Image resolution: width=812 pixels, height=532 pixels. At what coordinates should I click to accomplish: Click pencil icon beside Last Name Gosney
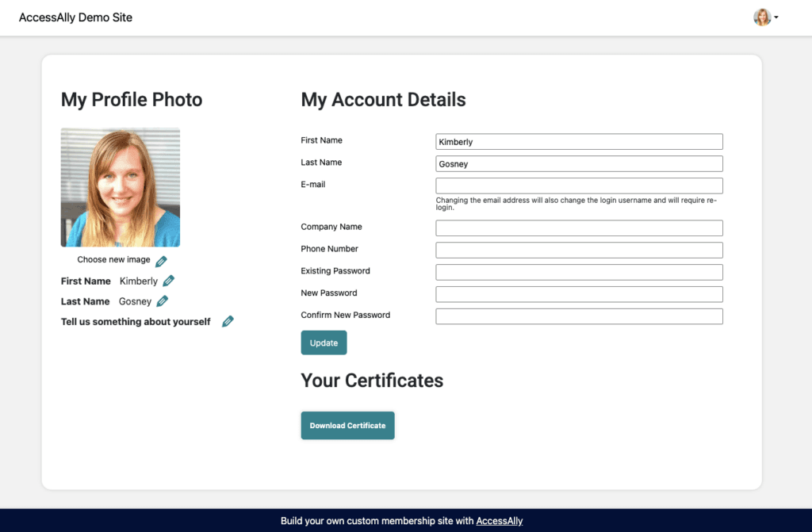[163, 301]
